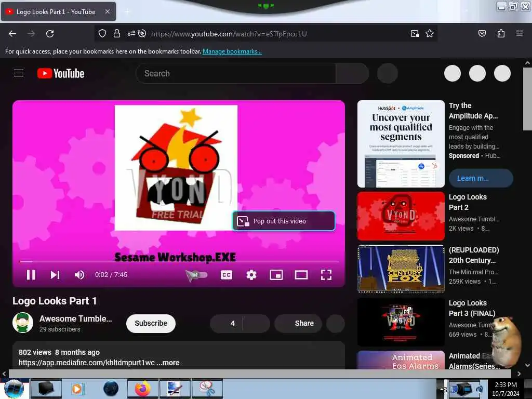Open Logo Looks Part 2 thumbnail

(x=401, y=216)
